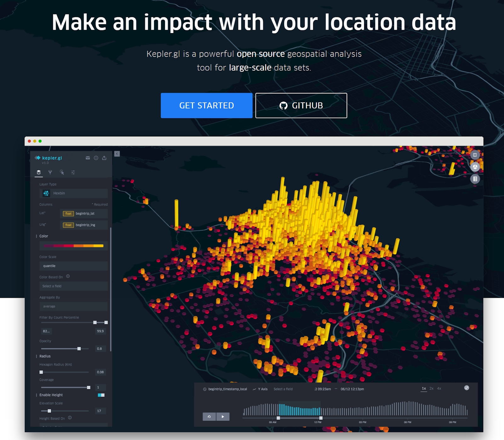Click the Hexagon Radius slider handle
Screen dimensions: 504x440
coord(41,372)
